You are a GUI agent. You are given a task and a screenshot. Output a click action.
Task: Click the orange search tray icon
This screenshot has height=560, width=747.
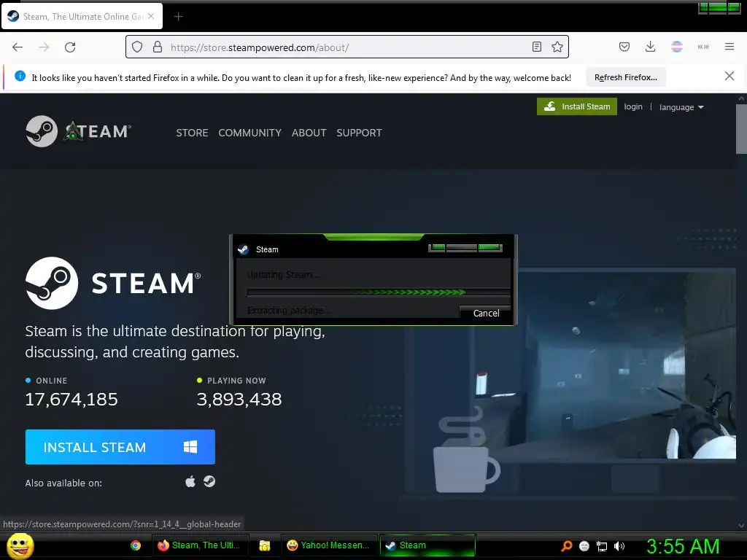[x=566, y=545]
